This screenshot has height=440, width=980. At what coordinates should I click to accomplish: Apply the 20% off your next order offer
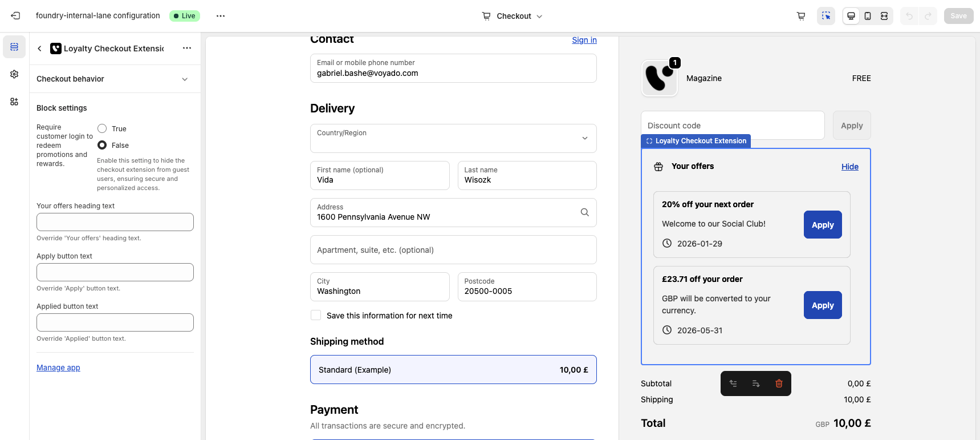tap(822, 225)
